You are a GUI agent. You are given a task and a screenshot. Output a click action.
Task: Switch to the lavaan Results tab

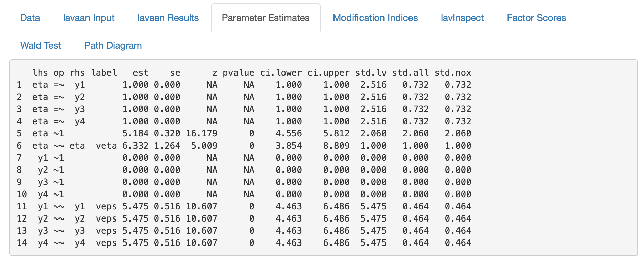point(168,18)
